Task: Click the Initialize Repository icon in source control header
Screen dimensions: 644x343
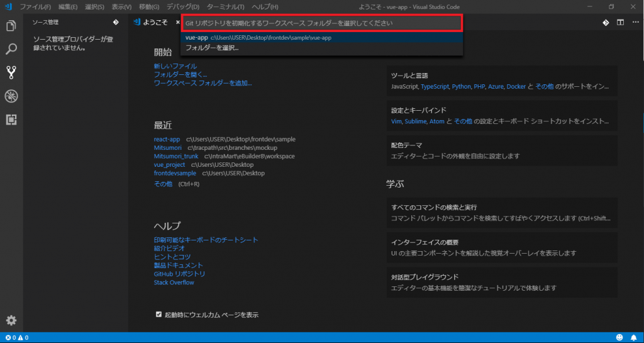Action: [x=116, y=22]
